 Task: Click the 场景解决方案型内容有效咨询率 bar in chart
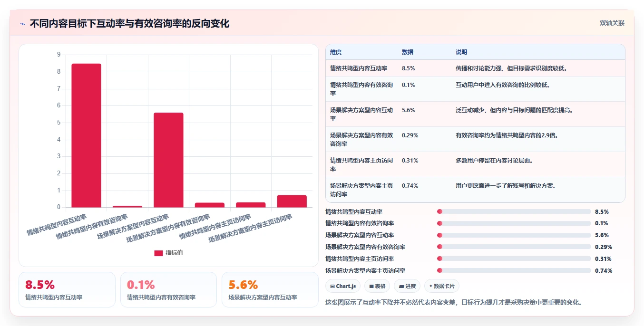[210, 205]
